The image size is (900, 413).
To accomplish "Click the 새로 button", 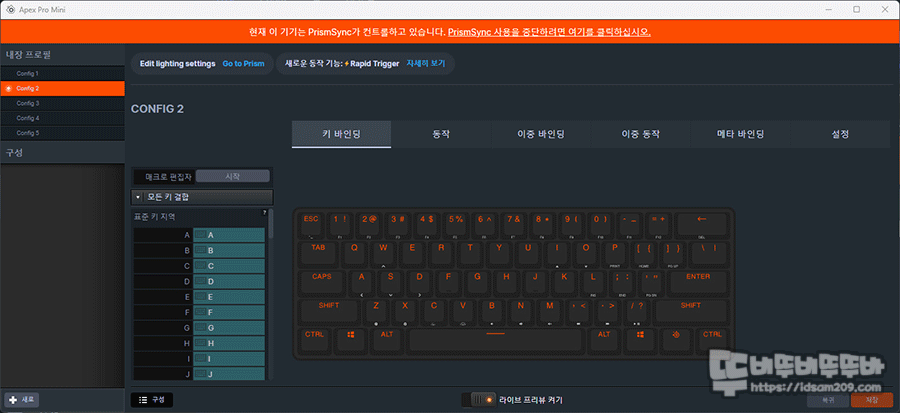I will point(21,400).
